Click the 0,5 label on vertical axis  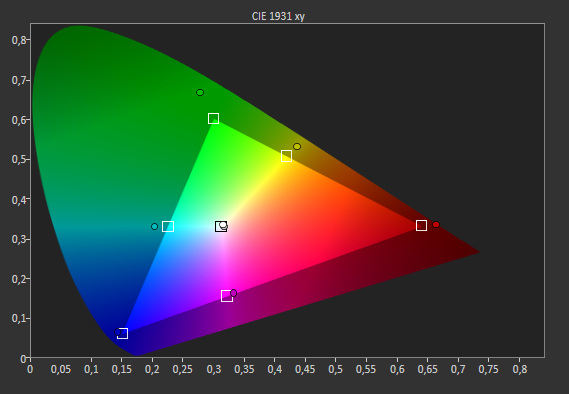[x=19, y=160]
